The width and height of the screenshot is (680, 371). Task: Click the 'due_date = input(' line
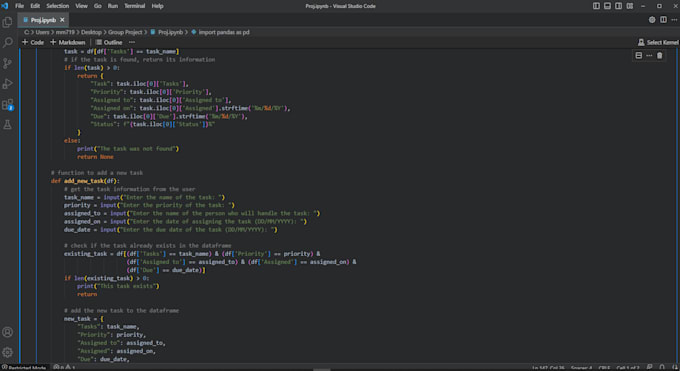(x=170, y=230)
